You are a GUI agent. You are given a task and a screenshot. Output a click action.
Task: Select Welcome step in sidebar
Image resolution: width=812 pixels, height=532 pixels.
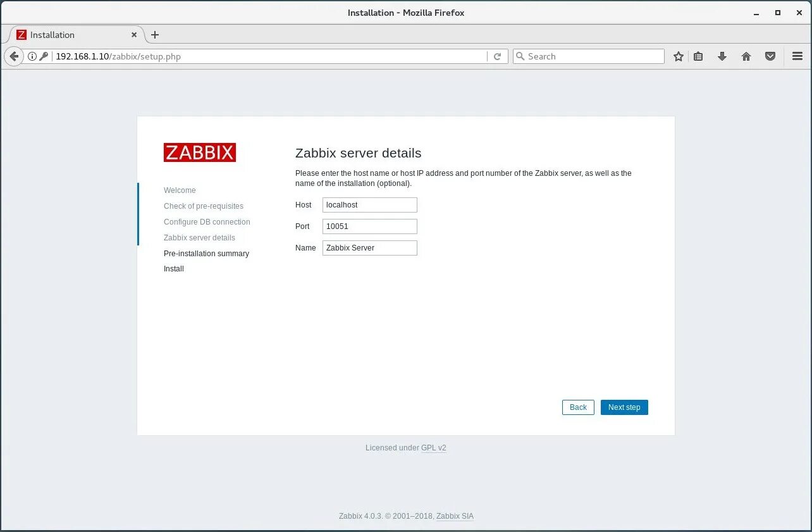(x=180, y=190)
